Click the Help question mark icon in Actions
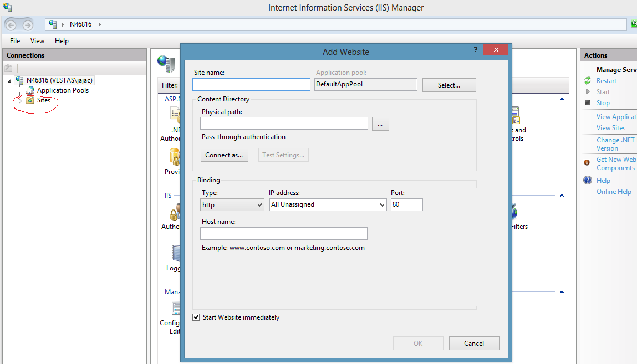The width and height of the screenshot is (637, 364). pos(588,180)
